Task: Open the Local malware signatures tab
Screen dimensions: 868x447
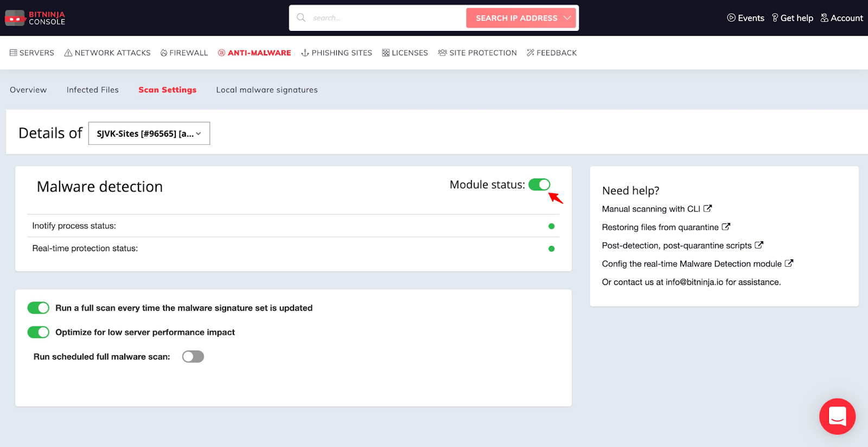Action: (267, 90)
